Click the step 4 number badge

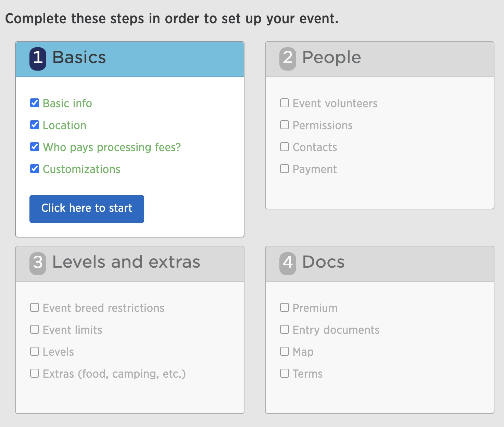tap(288, 264)
